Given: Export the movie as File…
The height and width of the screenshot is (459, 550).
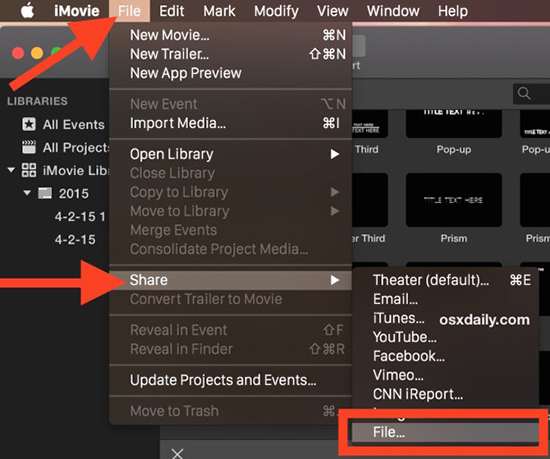Looking at the screenshot, I should (445, 432).
